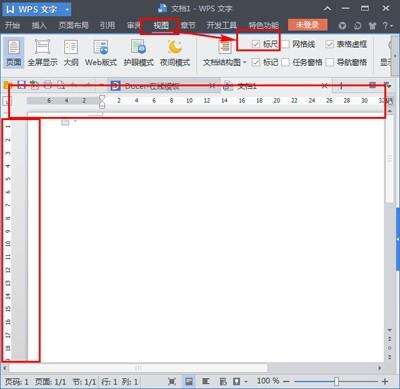Image resolution: width=400 pixels, height=389 pixels.
Task: Select the 页面 page view icon
Action: 14,53
